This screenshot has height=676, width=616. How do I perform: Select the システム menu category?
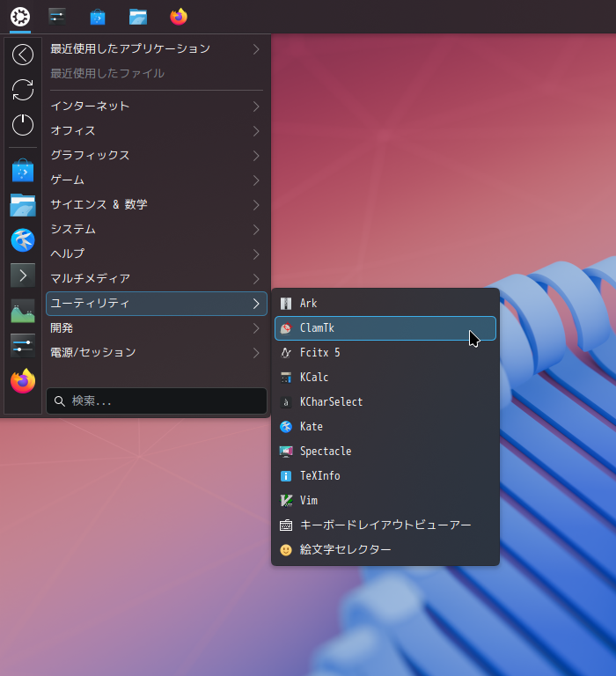coord(157,230)
